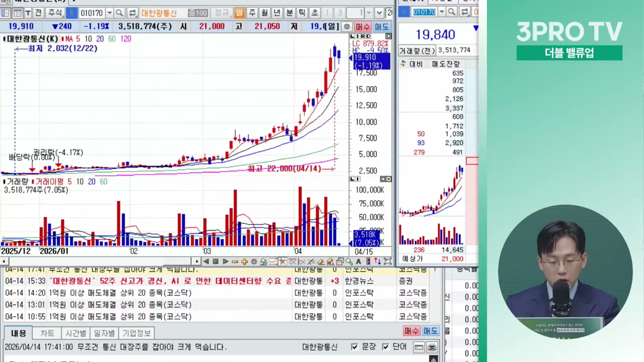The height and width of the screenshot is (362, 644).
Task: Click the printer icon in news panel
Action: click(432, 347)
